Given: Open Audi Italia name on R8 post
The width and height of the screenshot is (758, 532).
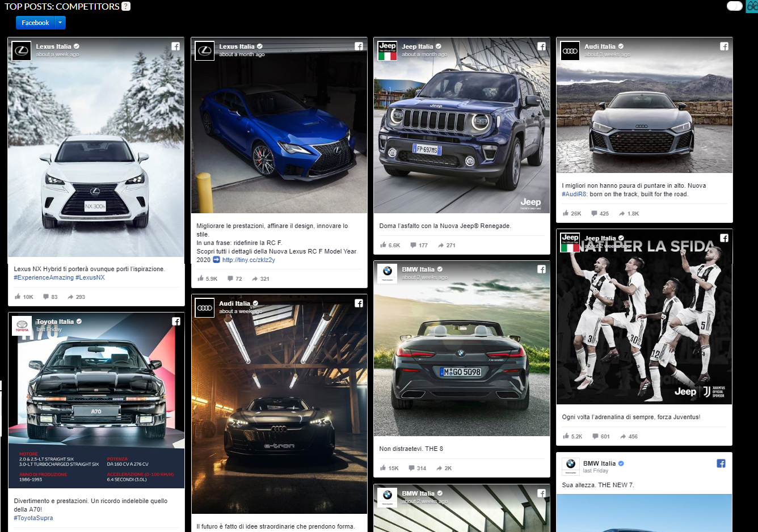Looking at the screenshot, I should pos(600,47).
